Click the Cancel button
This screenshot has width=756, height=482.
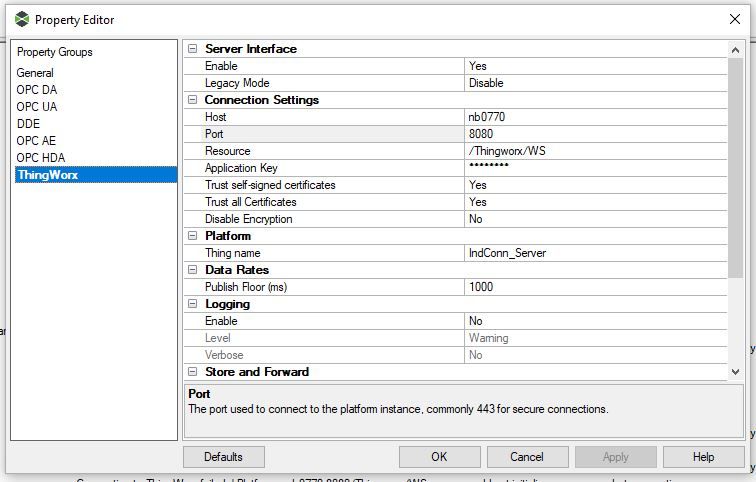coord(527,456)
